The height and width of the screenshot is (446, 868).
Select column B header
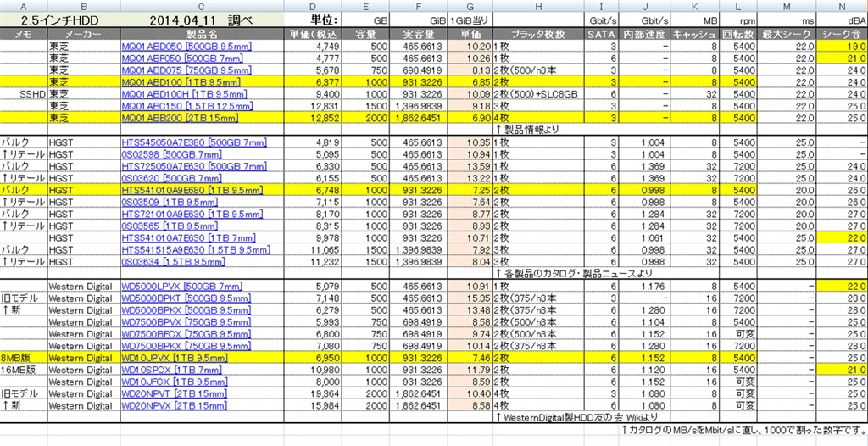tap(84, 6)
